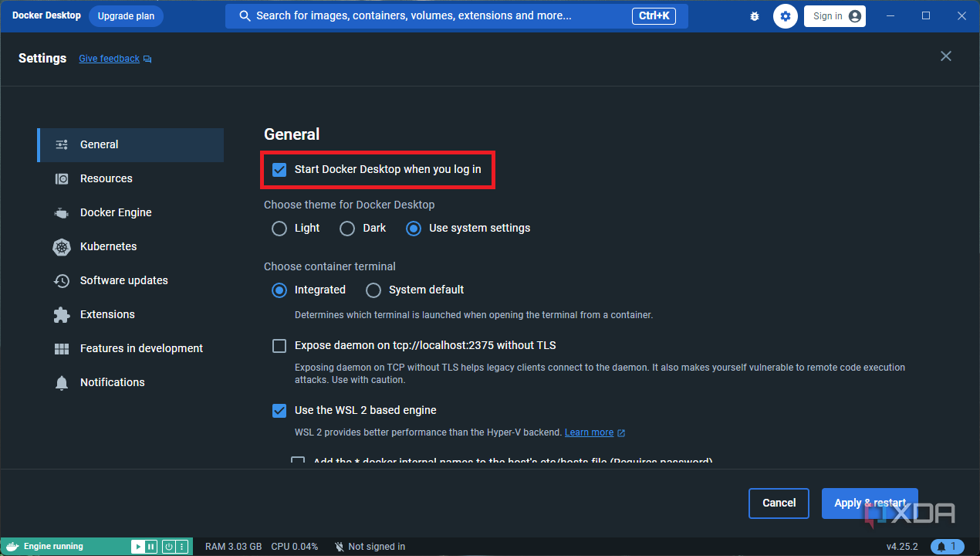Click the version v4.25.2 label
The width and height of the screenshot is (980, 556).
(x=902, y=547)
